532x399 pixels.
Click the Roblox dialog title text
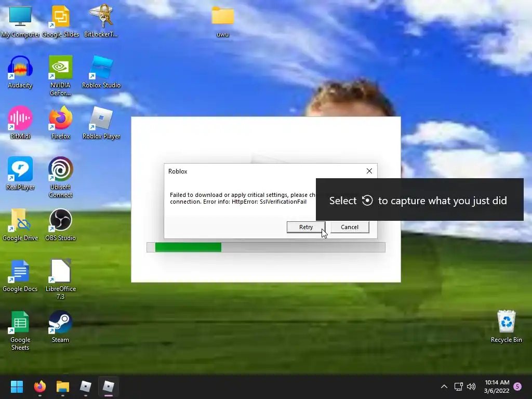pyautogui.click(x=178, y=171)
